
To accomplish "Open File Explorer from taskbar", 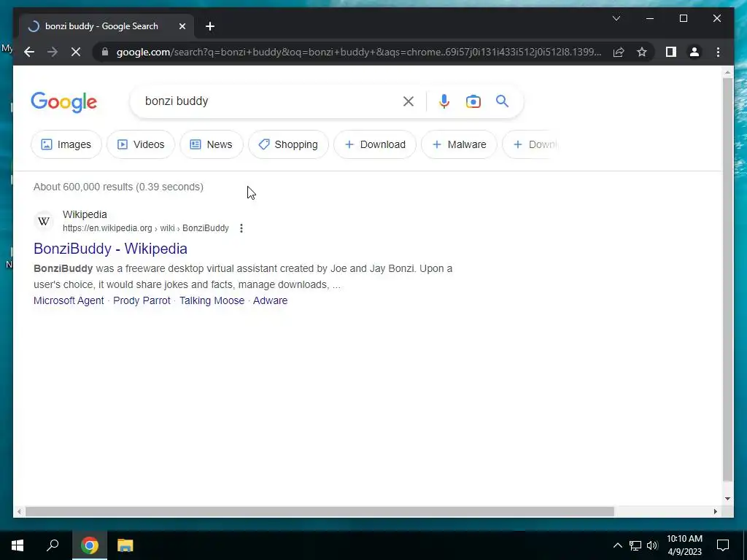I will pos(125,545).
